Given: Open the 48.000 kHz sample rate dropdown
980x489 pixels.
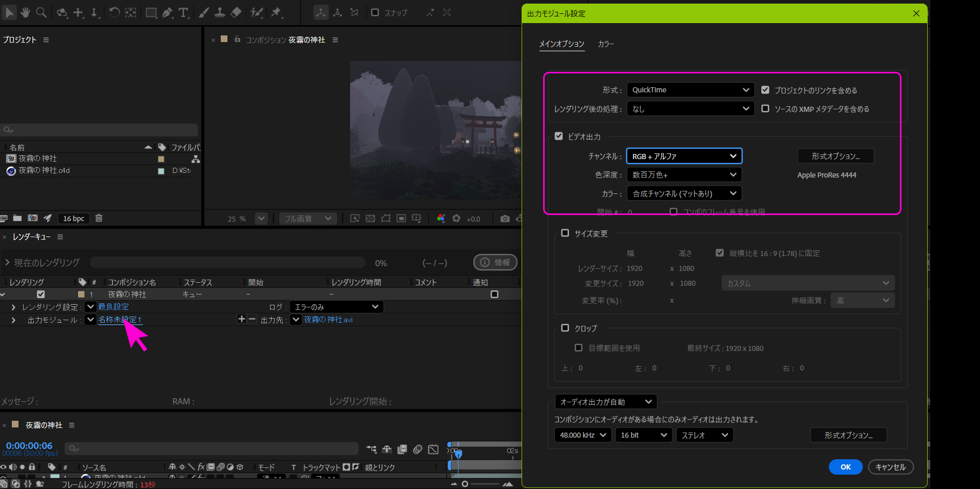Looking at the screenshot, I should coord(583,435).
